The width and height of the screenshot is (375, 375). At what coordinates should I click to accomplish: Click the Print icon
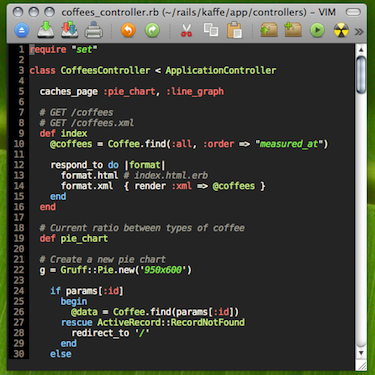click(x=94, y=31)
